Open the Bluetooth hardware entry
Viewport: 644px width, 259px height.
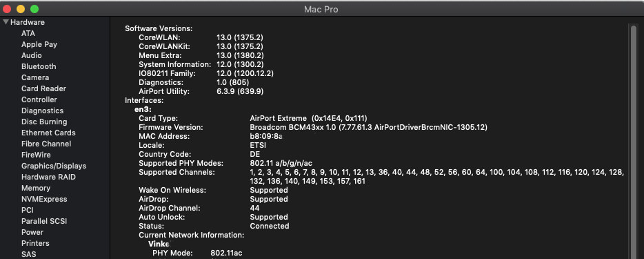(39, 66)
